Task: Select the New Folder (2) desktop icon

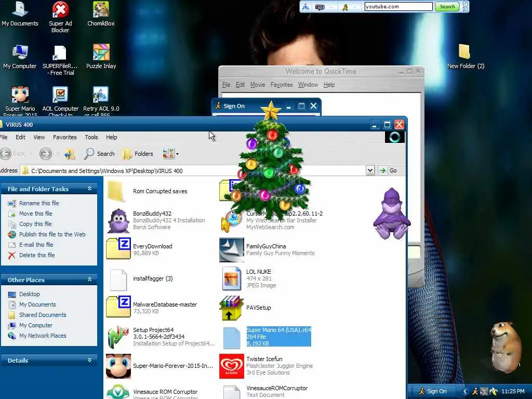Action: (x=465, y=57)
